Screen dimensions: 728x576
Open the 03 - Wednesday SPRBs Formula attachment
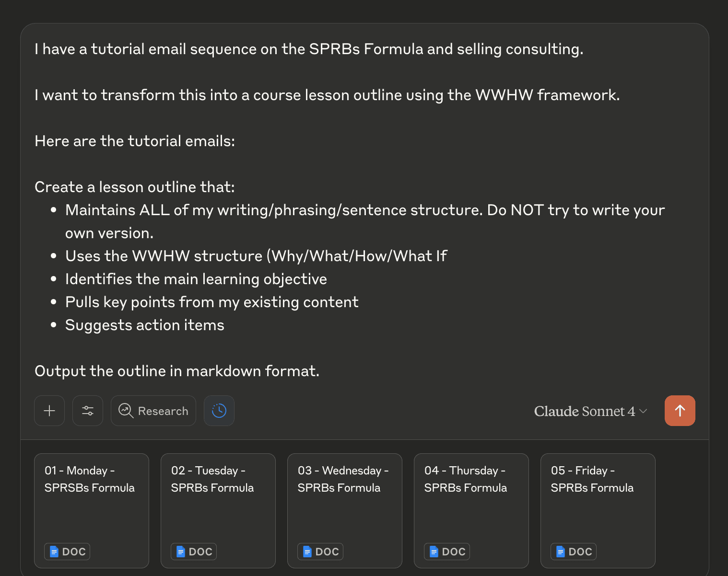point(345,511)
